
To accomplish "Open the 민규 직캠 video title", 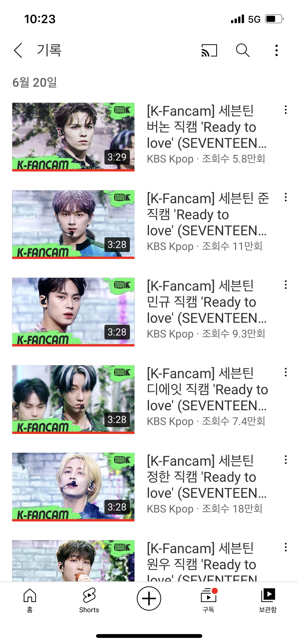I will pyautogui.click(x=207, y=302).
